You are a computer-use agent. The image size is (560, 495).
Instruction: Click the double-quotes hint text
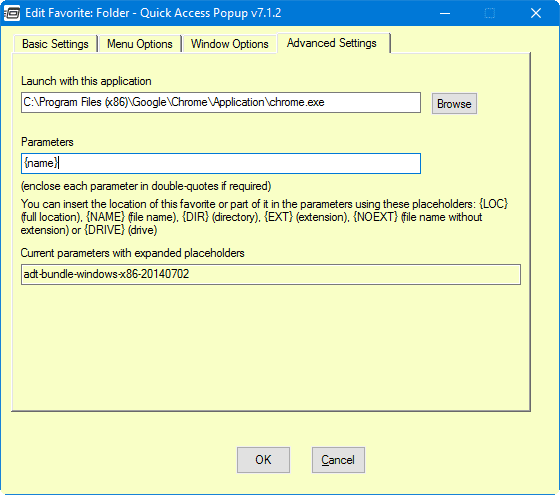point(146,186)
